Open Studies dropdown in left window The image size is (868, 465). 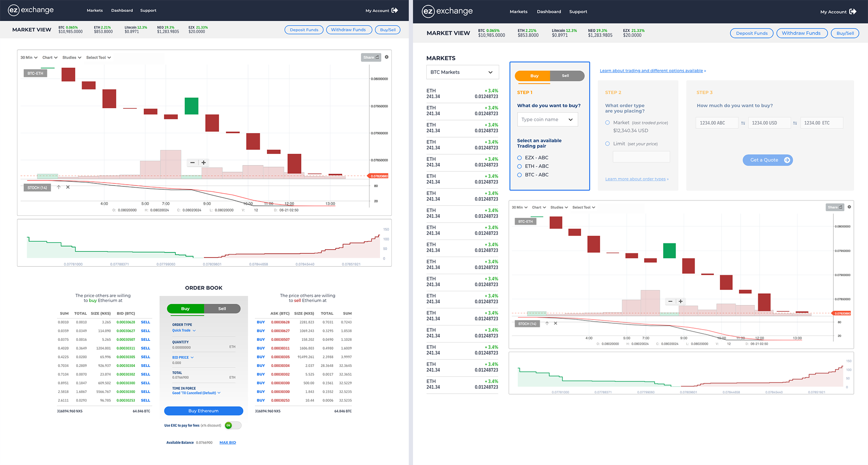point(72,57)
